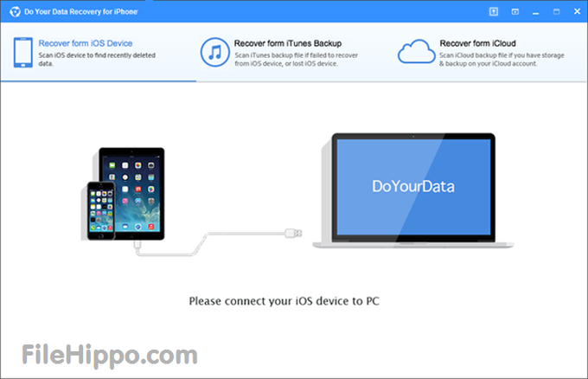Select the iCloud cloud icon
This screenshot has height=379, width=588.
pos(416,51)
